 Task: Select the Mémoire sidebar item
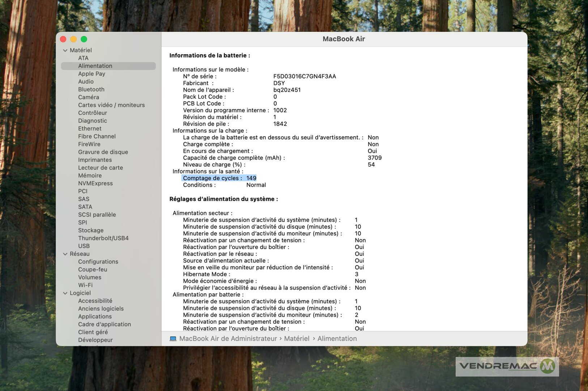(90, 176)
